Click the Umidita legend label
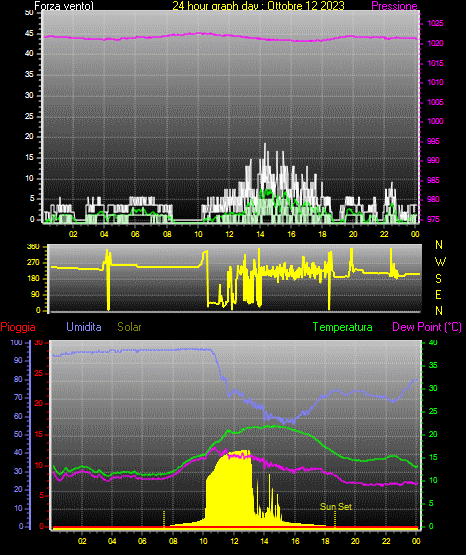Screen dimensions: 466x555 click(x=84, y=327)
